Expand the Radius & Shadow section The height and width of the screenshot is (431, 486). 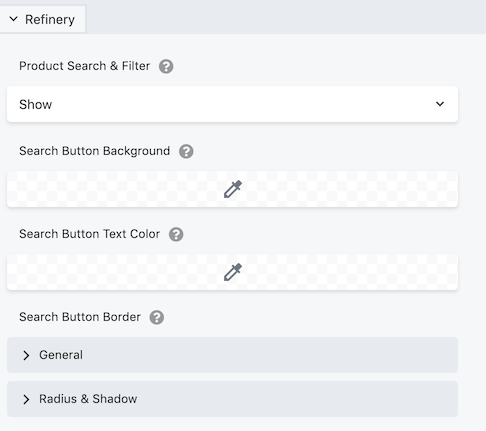[232, 399]
